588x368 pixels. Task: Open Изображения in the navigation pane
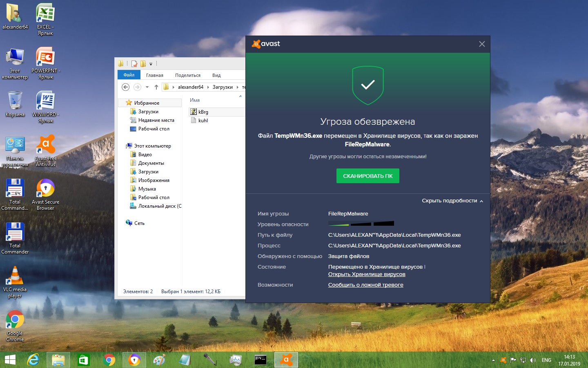(x=149, y=180)
